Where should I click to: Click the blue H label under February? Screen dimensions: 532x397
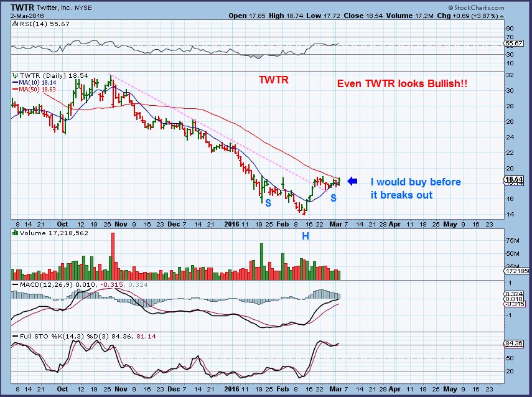[306, 236]
